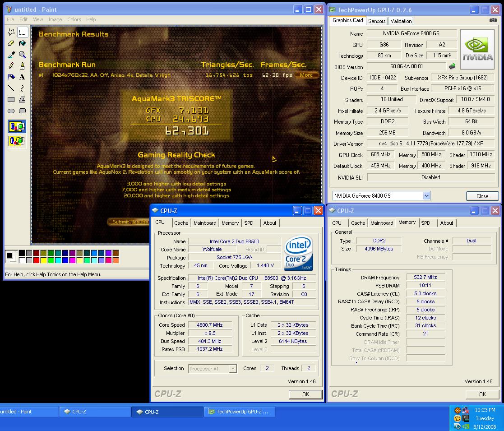This screenshot has width=504, height=431.
Task: Open the NVIDIA settings tray icon
Action: 466,427
